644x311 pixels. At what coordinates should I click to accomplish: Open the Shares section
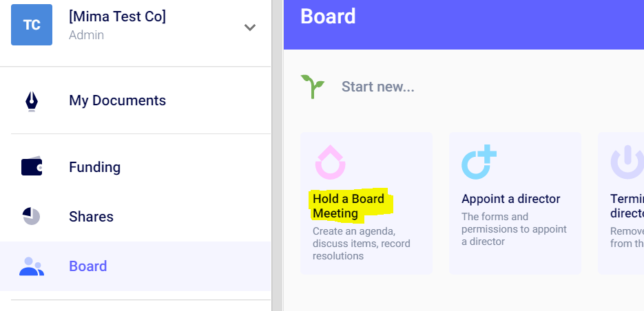click(91, 217)
